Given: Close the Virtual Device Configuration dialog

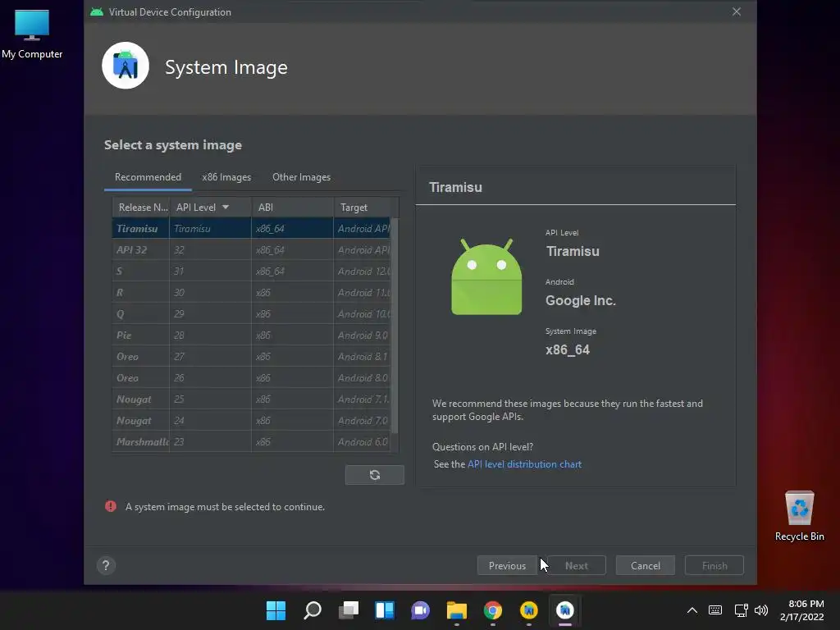Looking at the screenshot, I should (737, 11).
